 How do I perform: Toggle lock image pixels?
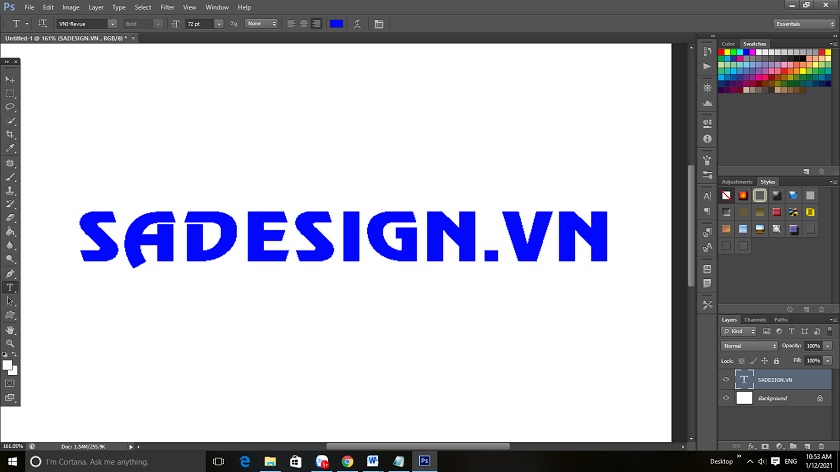click(753, 361)
